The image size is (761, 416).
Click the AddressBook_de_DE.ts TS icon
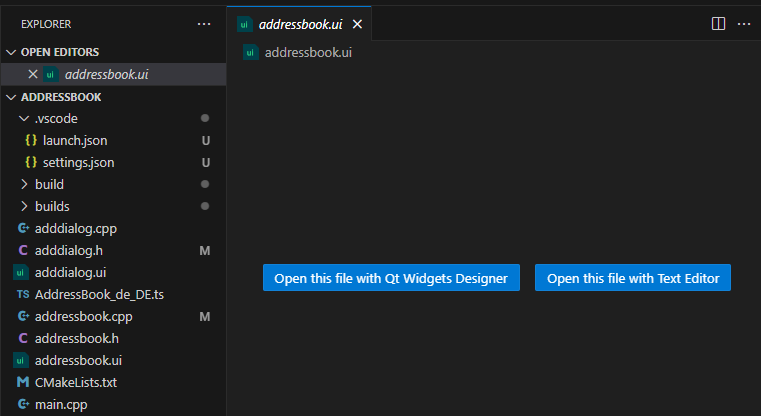pyautogui.click(x=22, y=295)
